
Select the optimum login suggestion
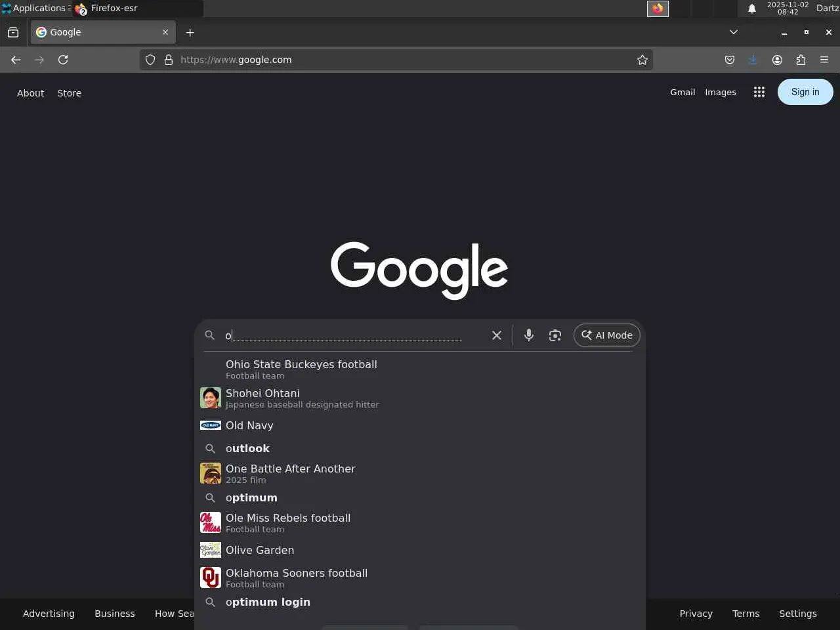(x=420, y=602)
